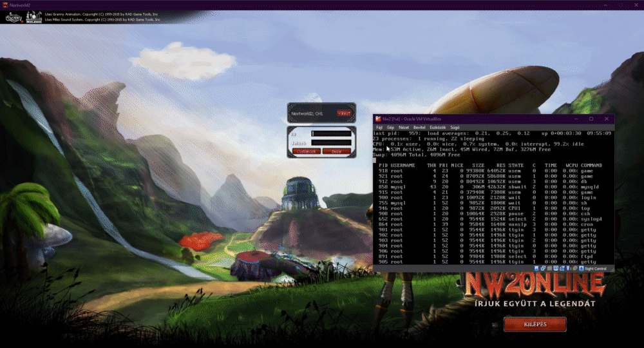Click the Miles Sound System logo
644x348 pixels.
pos(33,17)
